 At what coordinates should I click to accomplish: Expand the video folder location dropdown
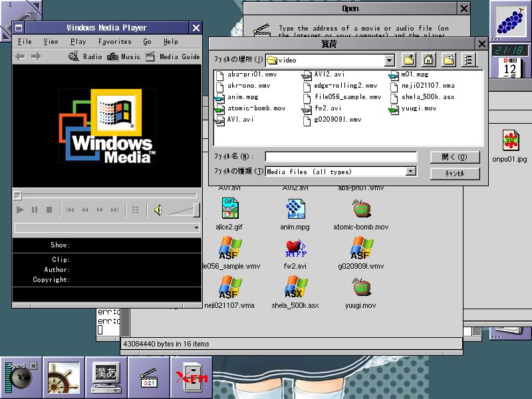coord(390,61)
